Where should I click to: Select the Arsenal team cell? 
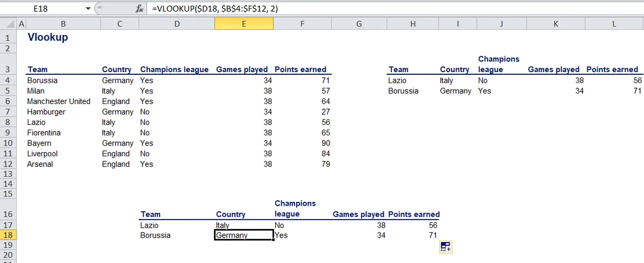pyautogui.click(x=40, y=164)
